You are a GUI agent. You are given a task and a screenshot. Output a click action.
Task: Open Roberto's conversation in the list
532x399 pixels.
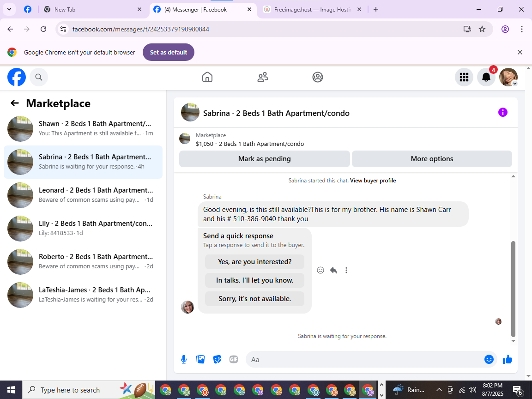pos(83,261)
